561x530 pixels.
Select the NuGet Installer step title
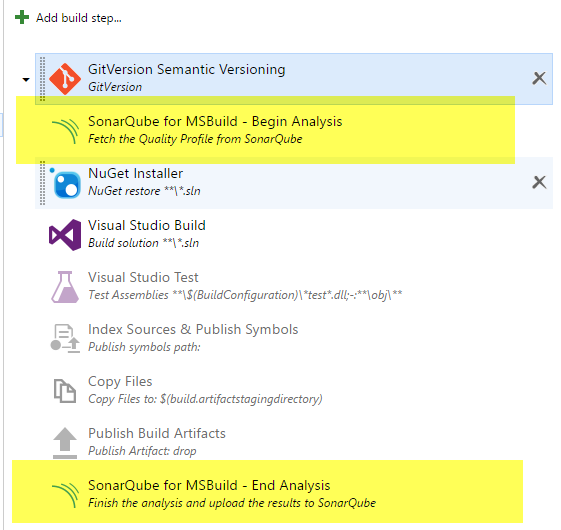pyautogui.click(x=136, y=174)
